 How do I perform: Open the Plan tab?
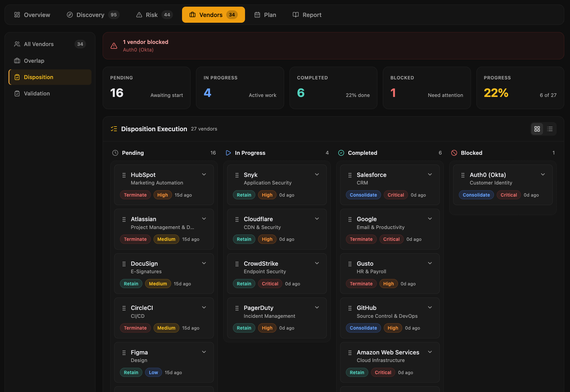[x=265, y=15]
